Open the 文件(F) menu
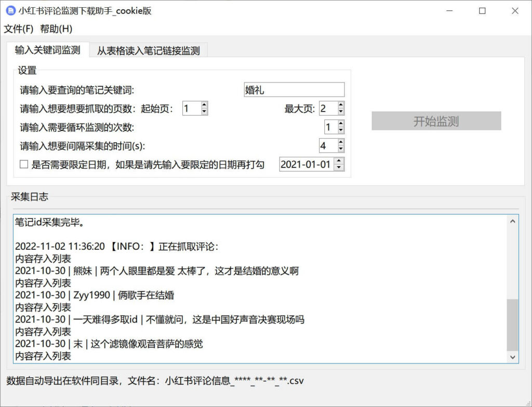This screenshot has width=532, height=407. 18,29
